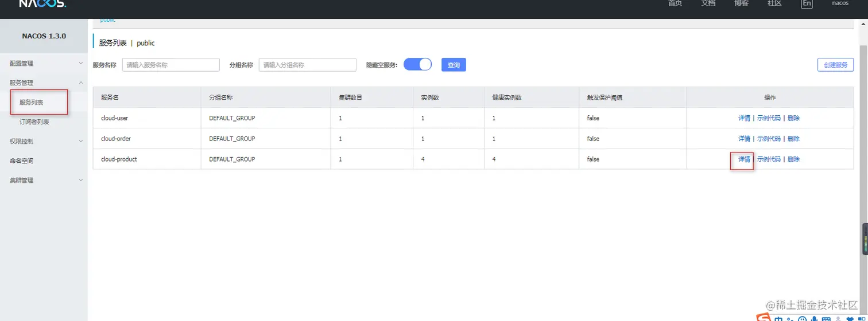
Task: Click the 查询 search button
Action: [x=454, y=65]
